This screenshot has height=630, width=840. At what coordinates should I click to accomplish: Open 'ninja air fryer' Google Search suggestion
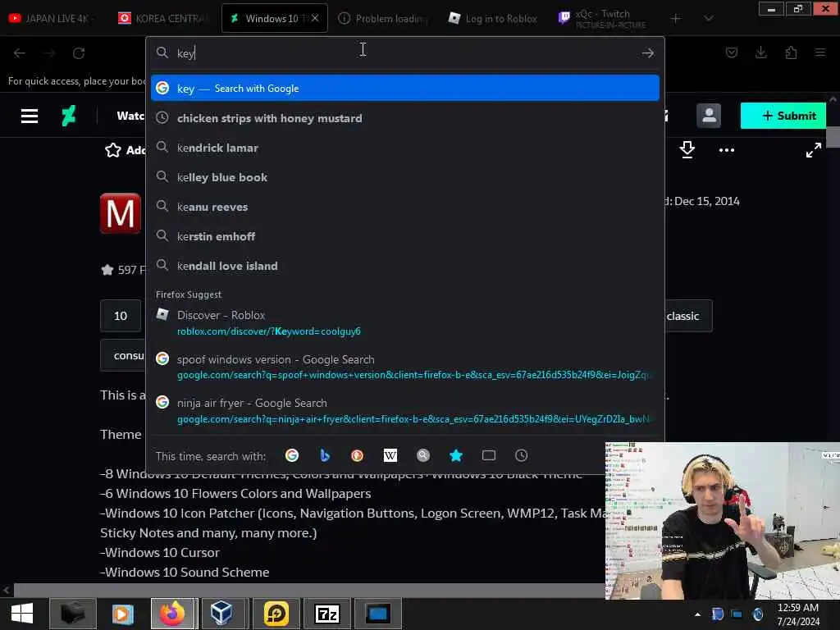[x=405, y=411]
